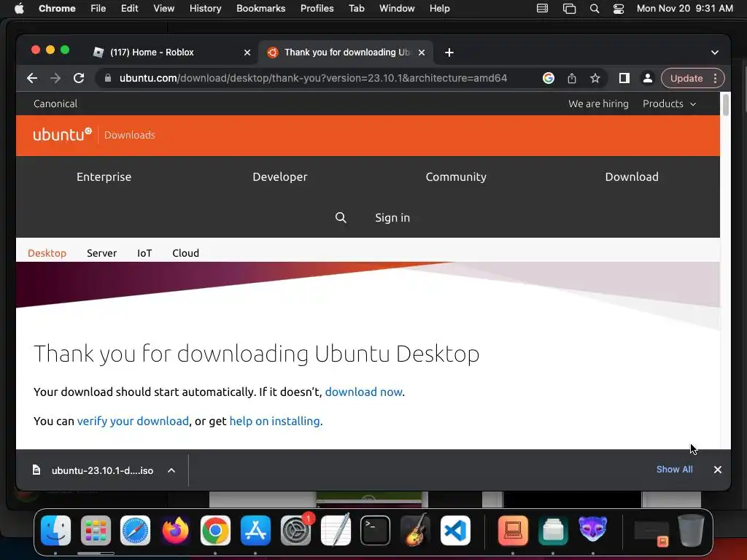
Task: Open the Developer navigation menu
Action: tap(280, 176)
